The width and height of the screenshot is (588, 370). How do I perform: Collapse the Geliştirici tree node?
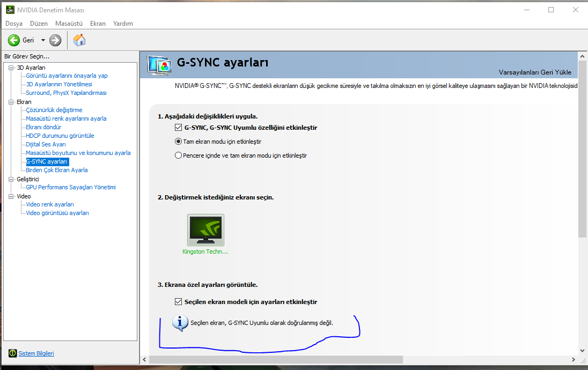click(11, 179)
